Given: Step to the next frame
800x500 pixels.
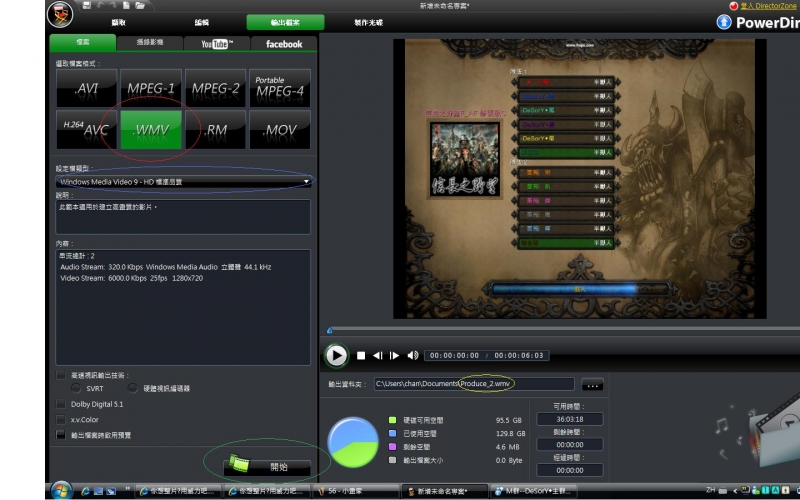Looking at the screenshot, I should pyautogui.click(x=394, y=356).
